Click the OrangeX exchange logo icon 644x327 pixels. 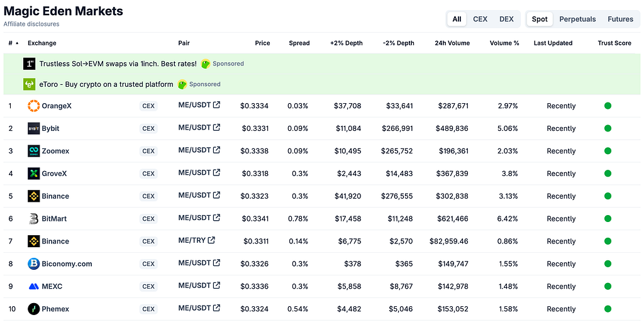point(34,106)
